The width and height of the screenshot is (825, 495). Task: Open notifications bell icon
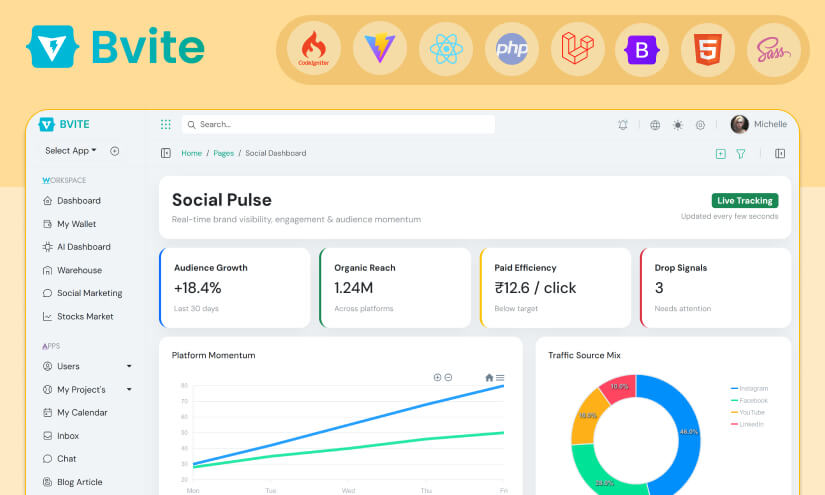(623, 125)
